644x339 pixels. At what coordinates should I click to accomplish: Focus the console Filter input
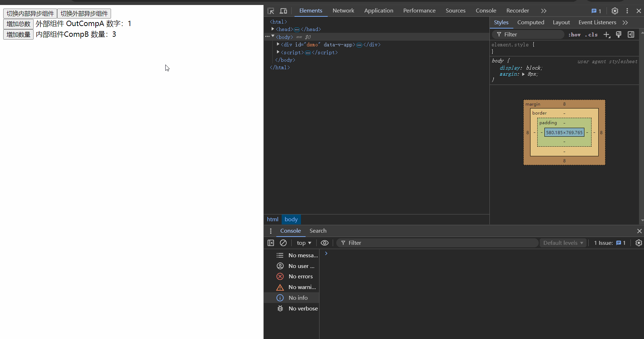(438, 243)
